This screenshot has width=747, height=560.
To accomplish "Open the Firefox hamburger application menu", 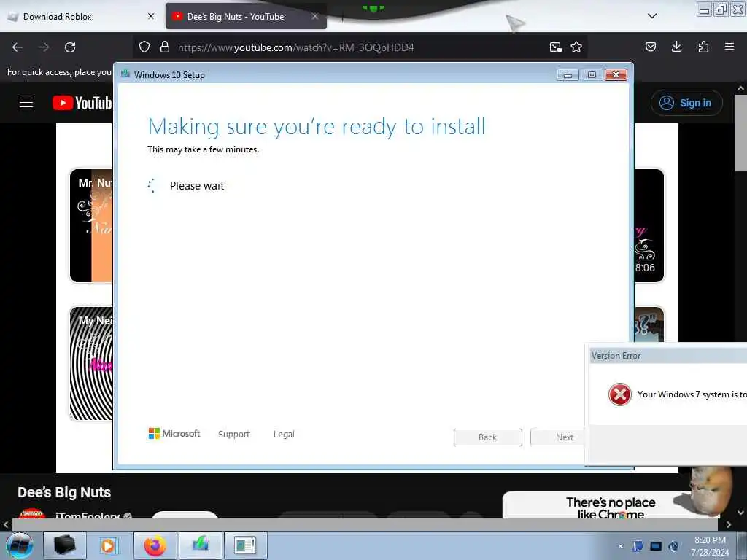I will 729,47.
